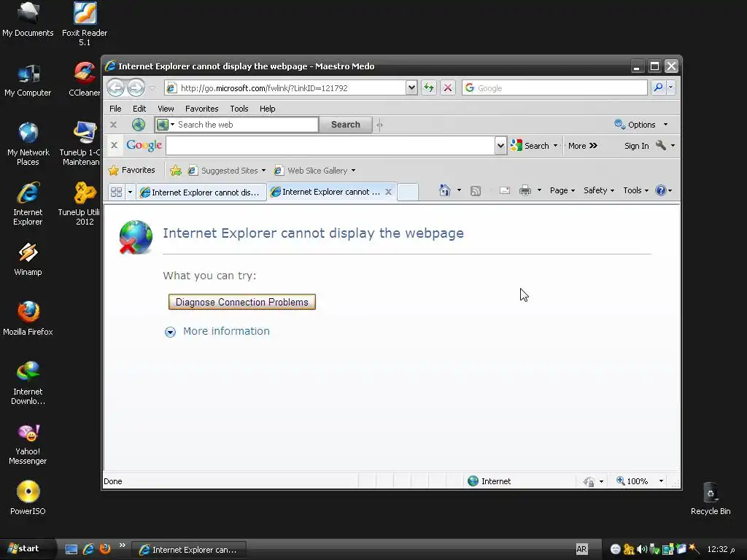The image size is (747, 560).
Task: Open the Home page icon in command bar
Action: pyautogui.click(x=444, y=190)
